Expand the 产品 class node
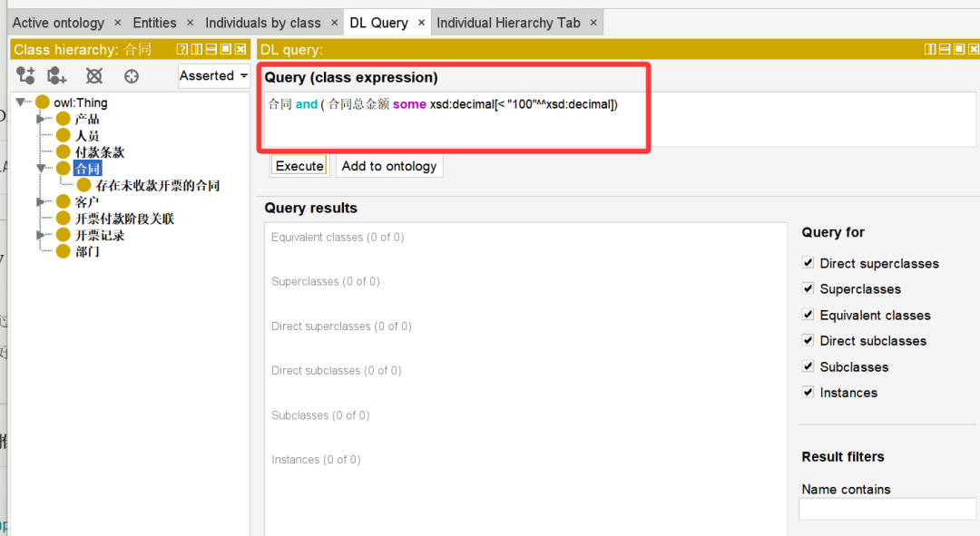The width and height of the screenshot is (980, 536). pos(41,119)
